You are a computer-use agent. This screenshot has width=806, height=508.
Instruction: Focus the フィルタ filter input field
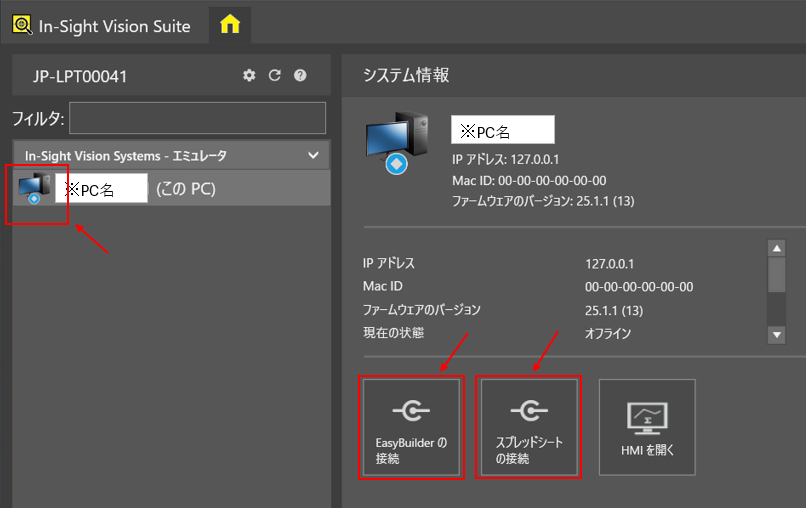[x=197, y=118]
